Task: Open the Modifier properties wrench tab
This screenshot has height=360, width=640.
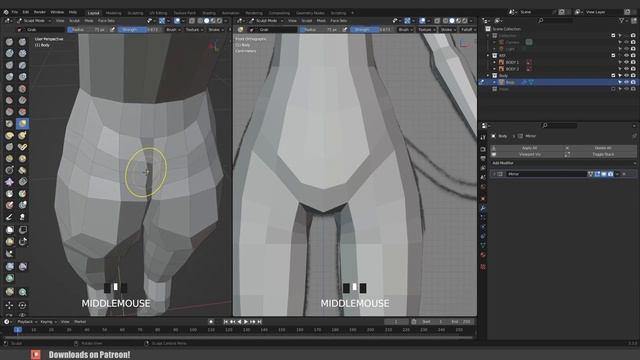Action: pos(483,208)
